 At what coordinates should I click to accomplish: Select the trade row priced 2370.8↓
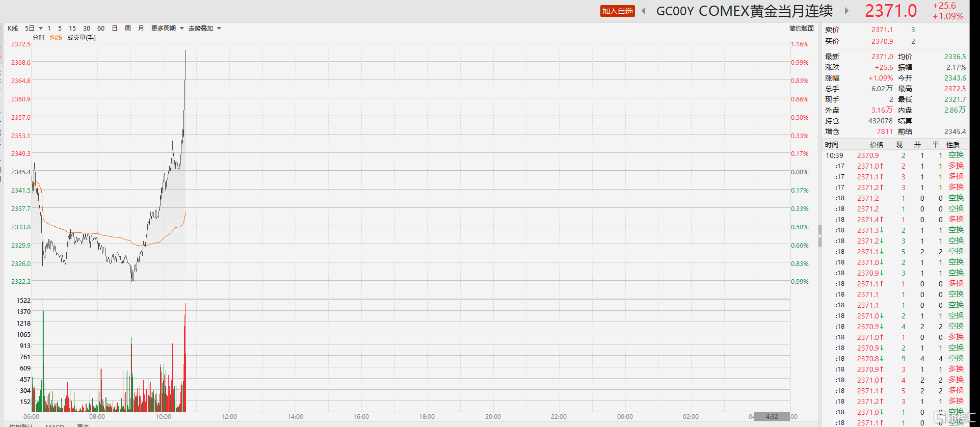click(896, 359)
